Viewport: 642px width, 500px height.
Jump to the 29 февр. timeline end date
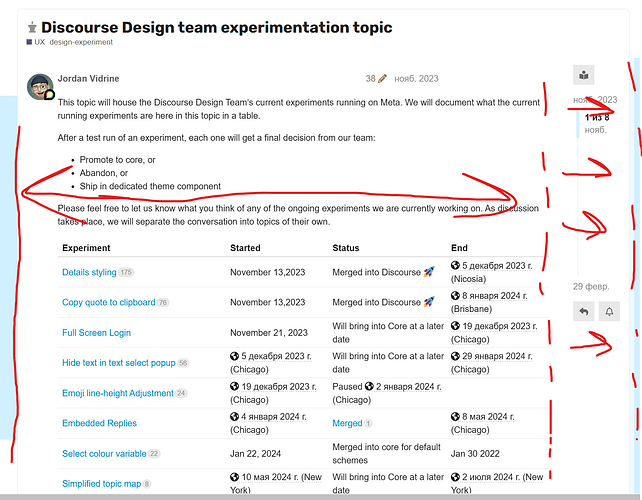[591, 287]
